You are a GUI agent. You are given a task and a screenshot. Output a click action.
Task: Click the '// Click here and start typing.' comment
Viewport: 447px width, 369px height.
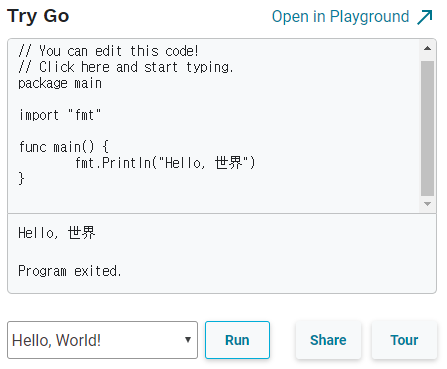126,67
